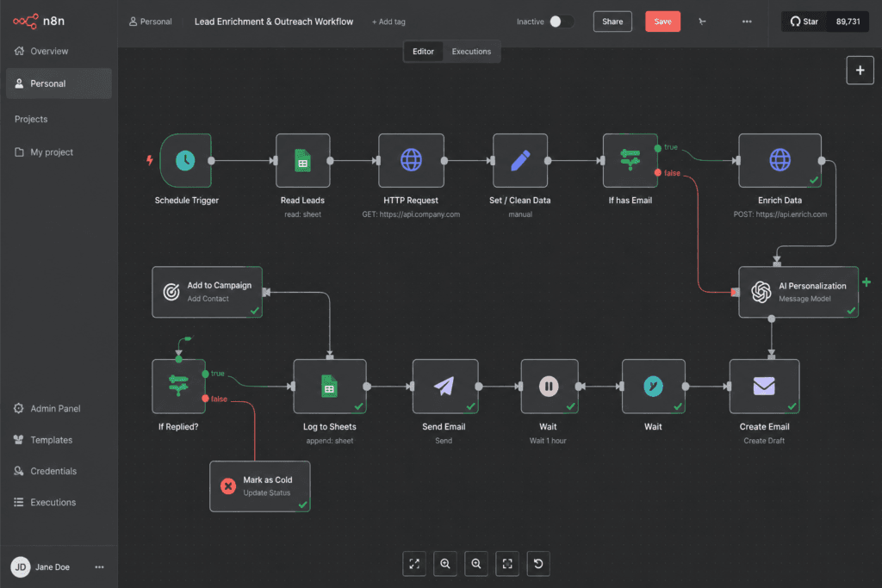Open the If has Email node

click(630, 161)
